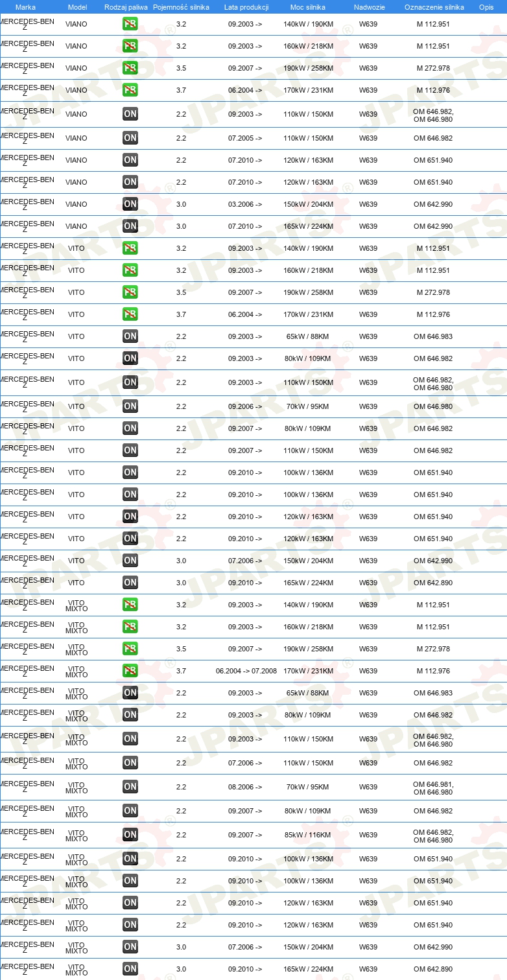Image resolution: width=507 pixels, height=980 pixels.
Task: Click the PB petrol icon for VIANO 3.5 190kW
Action: 130,68
